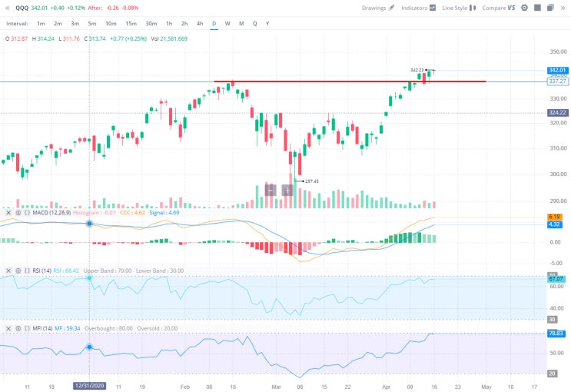Click the 342.01 current price label

(557, 70)
